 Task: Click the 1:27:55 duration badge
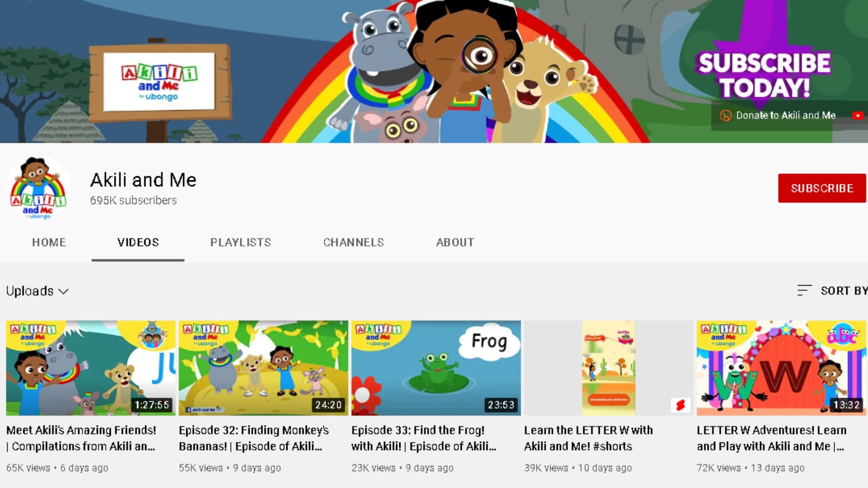pyautogui.click(x=151, y=405)
